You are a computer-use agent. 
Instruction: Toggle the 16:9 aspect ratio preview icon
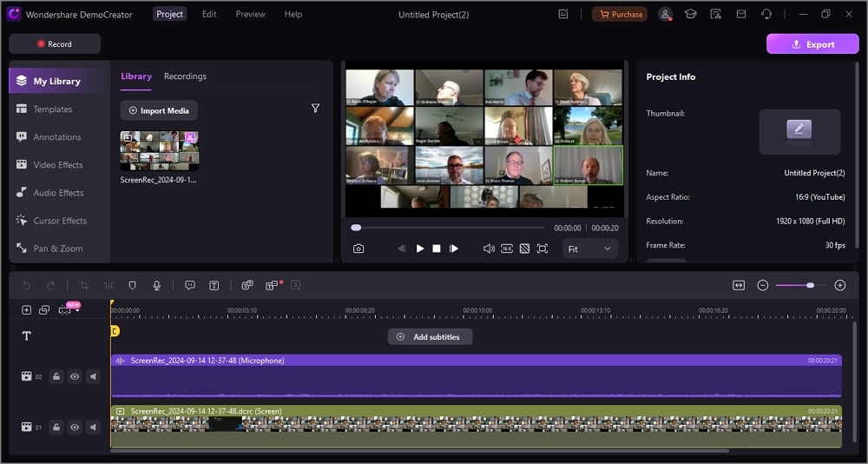pos(507,249)
